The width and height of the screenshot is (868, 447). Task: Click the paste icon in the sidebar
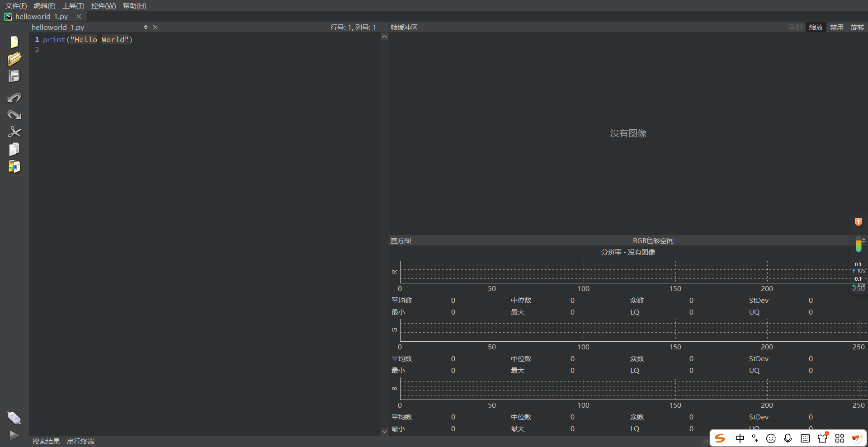click(x=14, y=166)
